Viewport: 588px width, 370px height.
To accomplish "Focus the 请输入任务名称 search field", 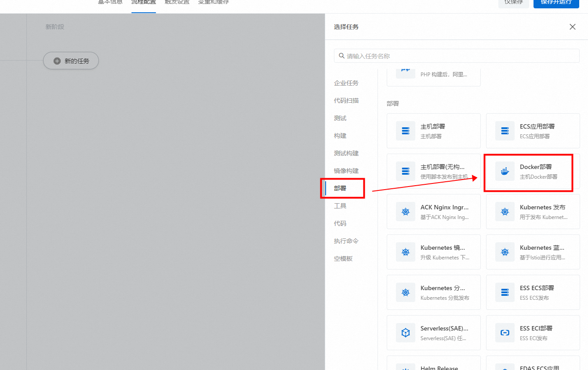I will pos(457,56).
